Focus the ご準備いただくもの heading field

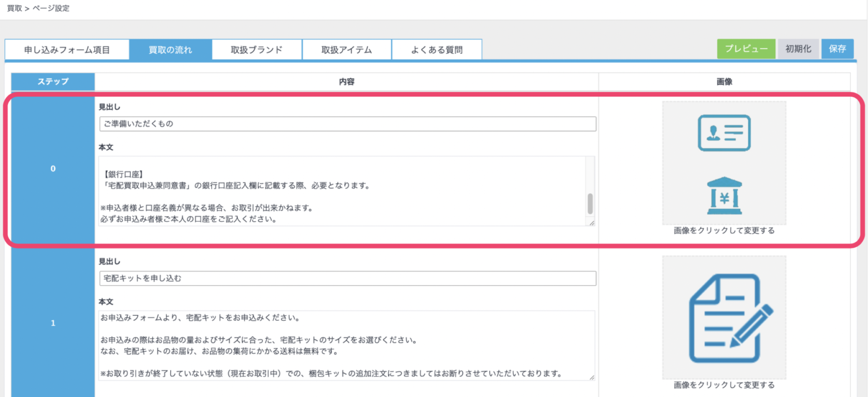347,124
